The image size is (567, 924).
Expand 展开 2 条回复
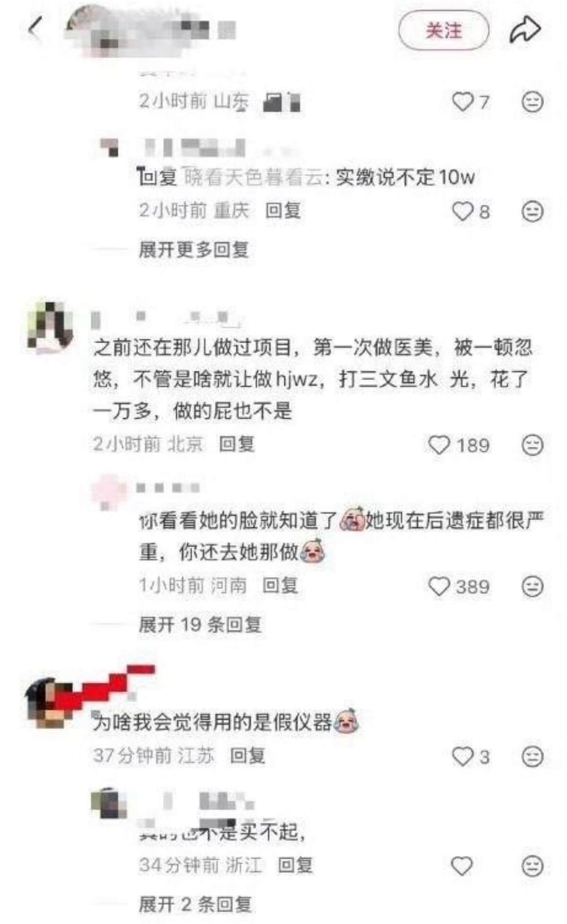pos(195,904)
